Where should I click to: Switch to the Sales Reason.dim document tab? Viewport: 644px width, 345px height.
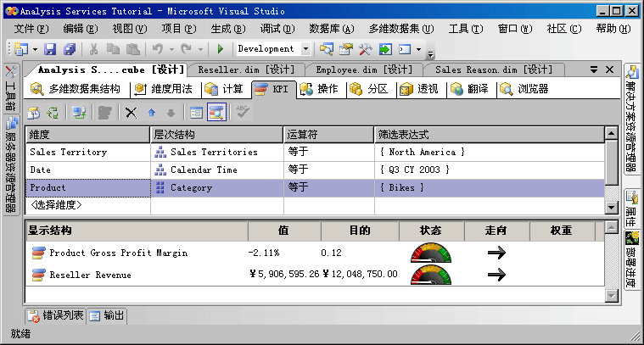[494, 70]
